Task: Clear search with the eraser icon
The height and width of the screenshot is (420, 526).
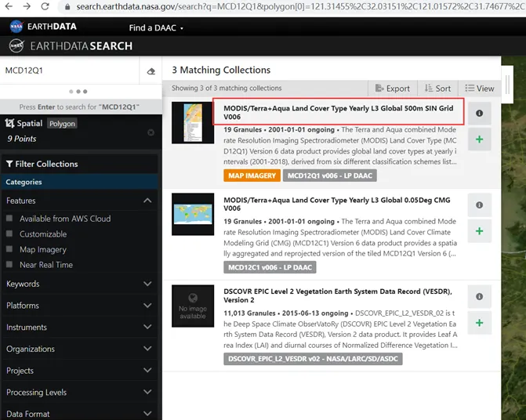Action: [151, 71]
